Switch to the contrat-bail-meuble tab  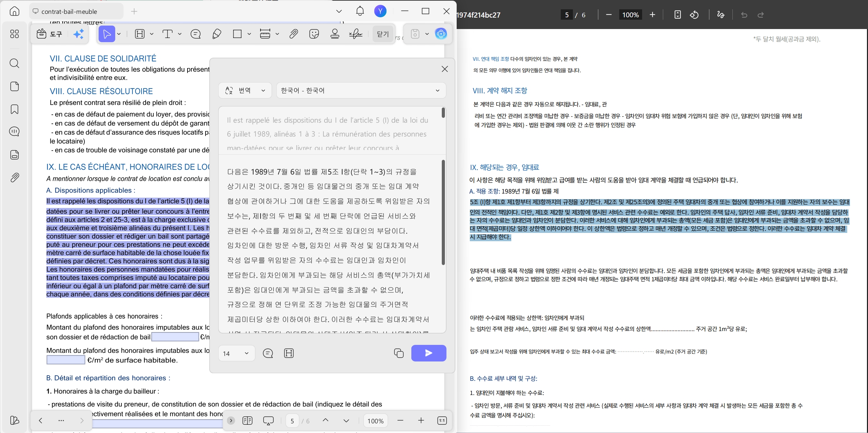(x=76, y=11)
